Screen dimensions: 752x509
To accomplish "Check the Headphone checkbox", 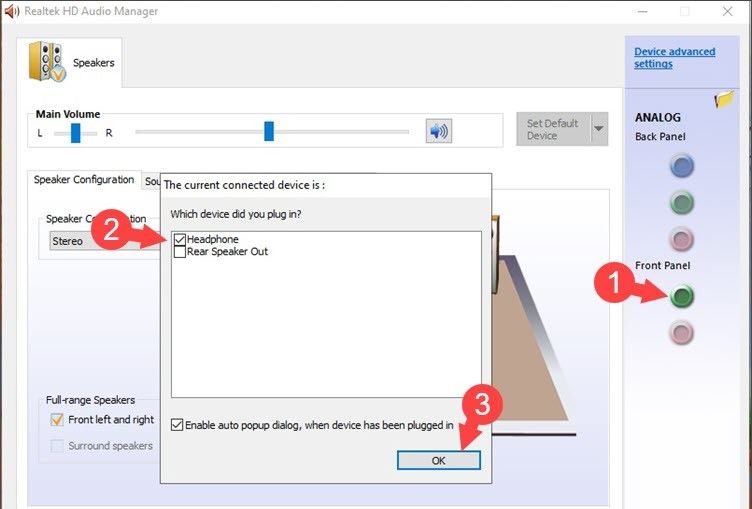I will pyautogui.click(x=180, y=239).
